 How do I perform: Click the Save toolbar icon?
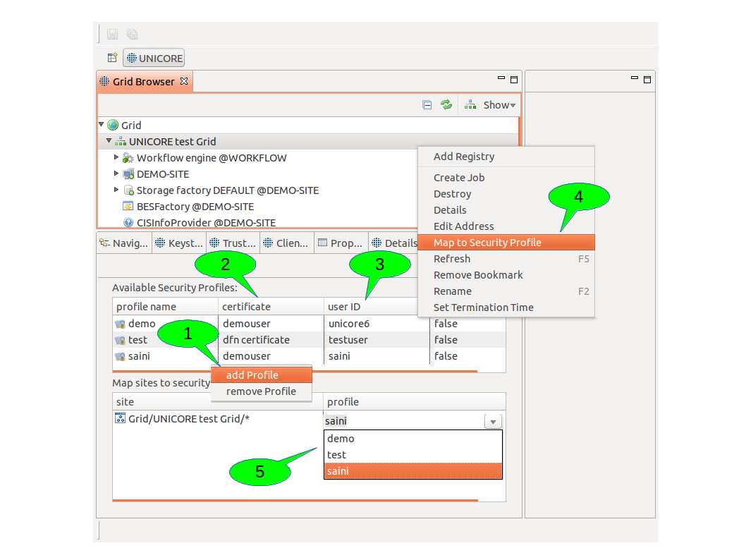click(112, 35)
